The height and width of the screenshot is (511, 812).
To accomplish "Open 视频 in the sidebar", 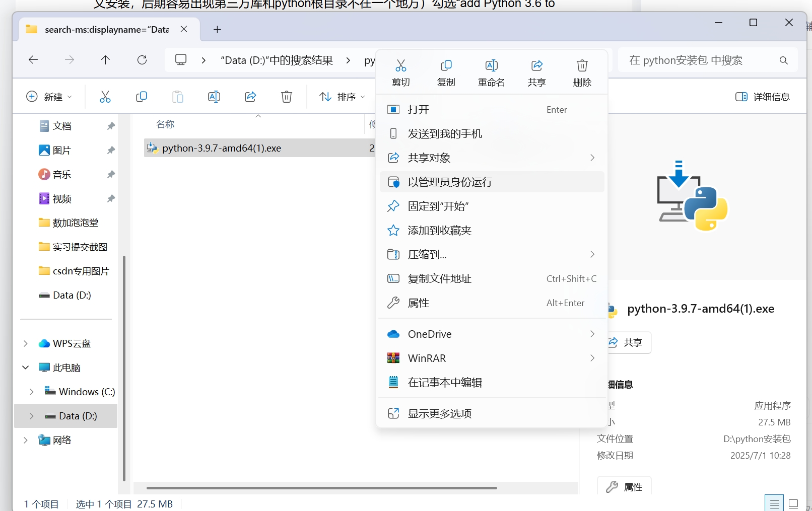I will pyautogui.click(x=62, y=198).
